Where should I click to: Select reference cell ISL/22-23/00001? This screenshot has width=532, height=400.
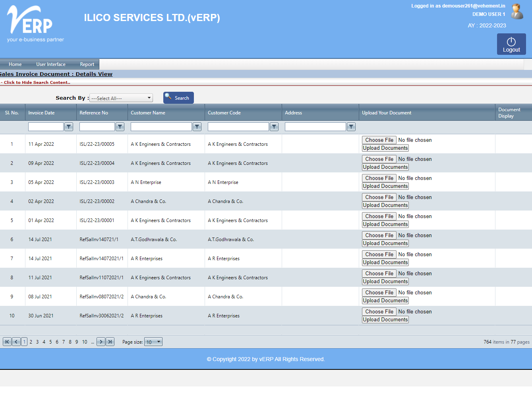97,220
